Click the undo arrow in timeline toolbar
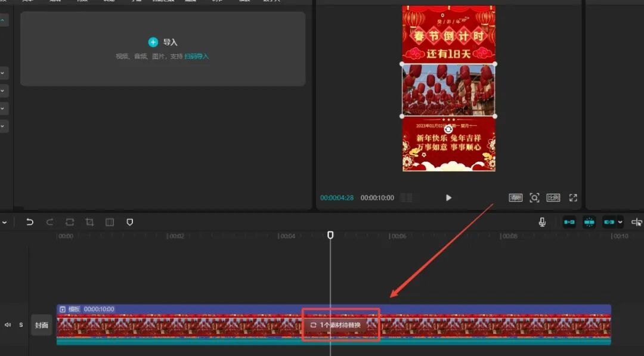Viewport: 644px width, 356px height. pyautogui.click(x=30, y=222)
